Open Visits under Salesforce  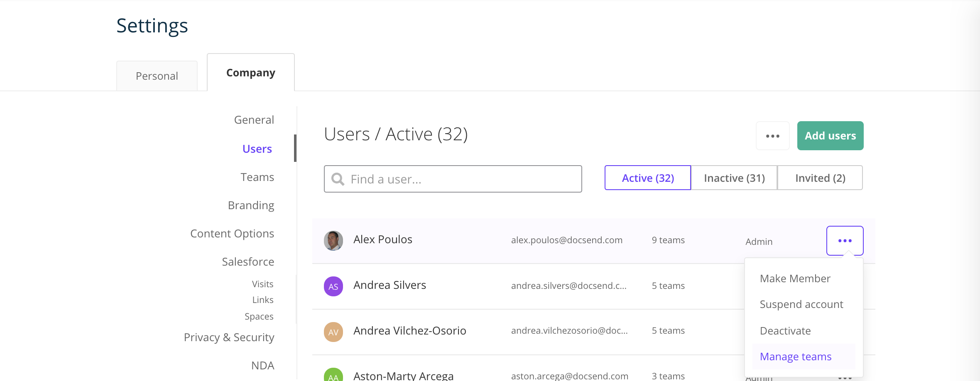tap(263, 284)
